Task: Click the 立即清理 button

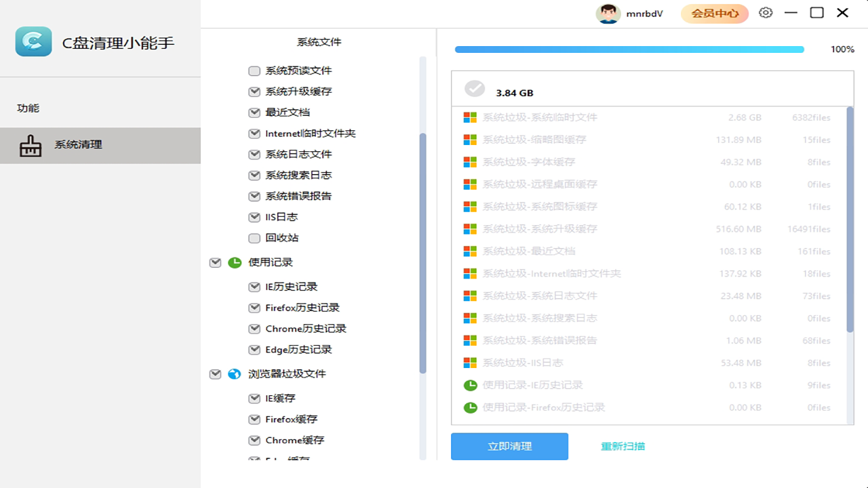Action: pos(509,446)
